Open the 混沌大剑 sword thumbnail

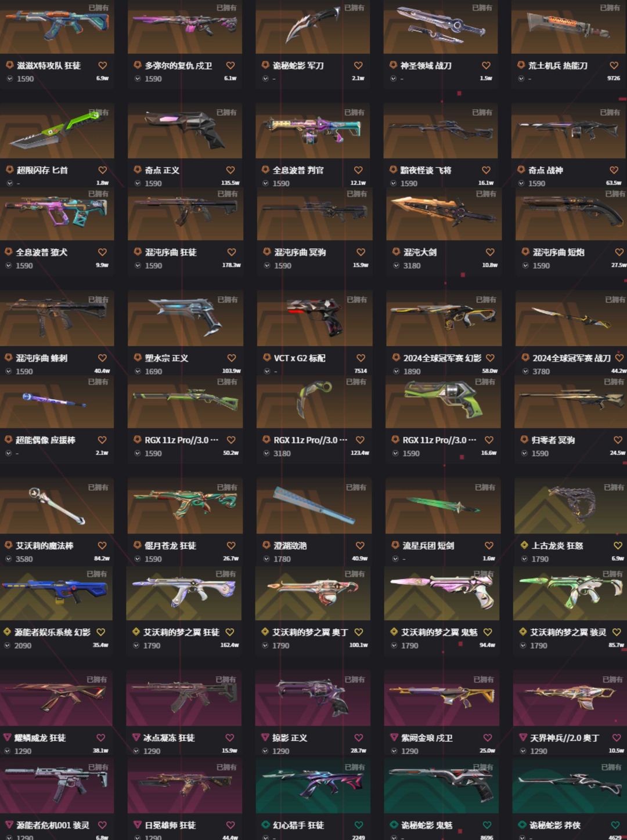point(444,213)
